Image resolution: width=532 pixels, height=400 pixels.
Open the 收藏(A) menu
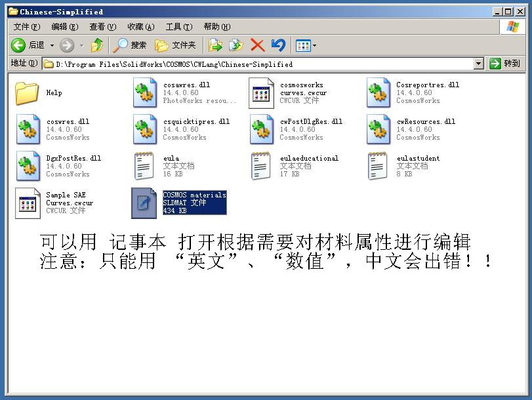click(141, 26)
